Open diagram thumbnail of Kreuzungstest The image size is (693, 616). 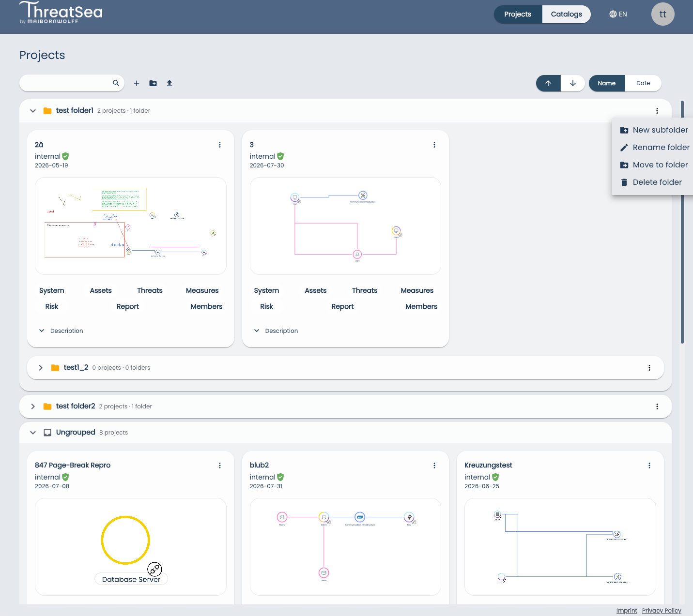pos(560,547)
